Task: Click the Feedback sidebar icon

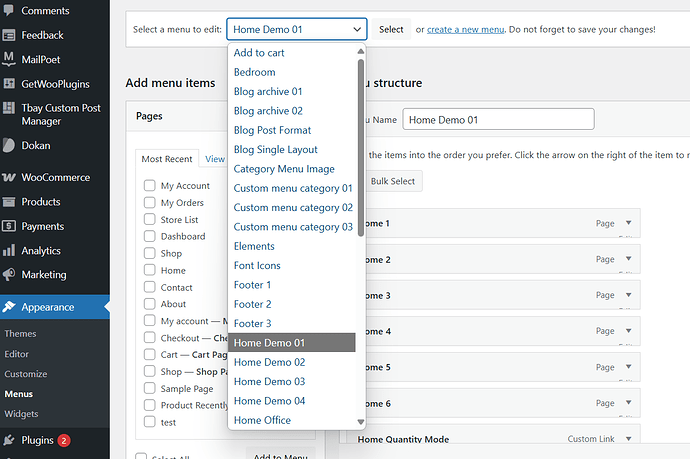Action: point(9,35)
